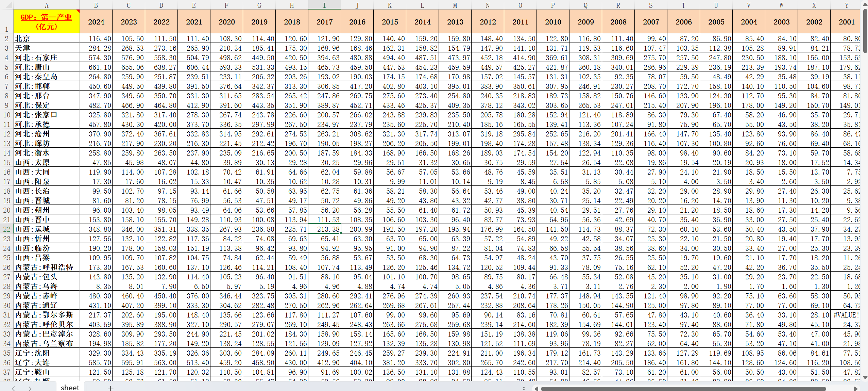Select the #VALUE! error cell

tap(846, 315)
